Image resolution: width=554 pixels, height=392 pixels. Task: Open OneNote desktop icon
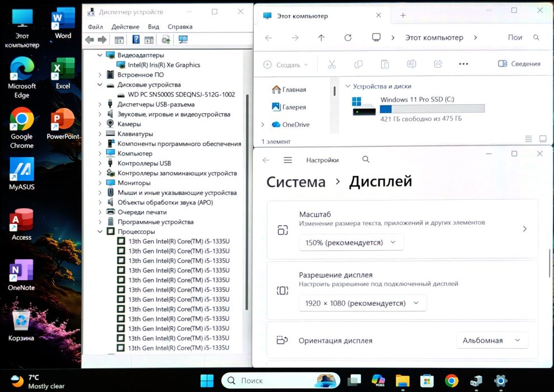(x=21, y=275)
